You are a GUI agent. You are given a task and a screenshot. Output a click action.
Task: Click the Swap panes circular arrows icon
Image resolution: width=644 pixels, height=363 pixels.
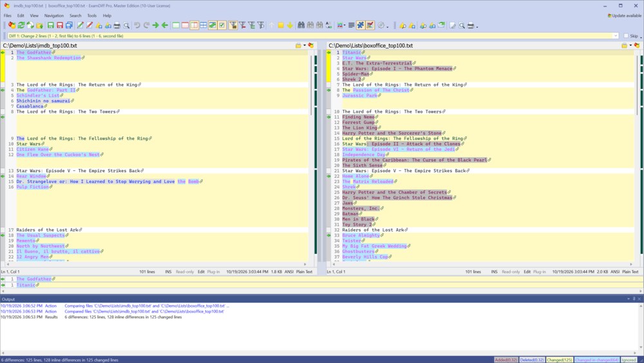[30, 26]
